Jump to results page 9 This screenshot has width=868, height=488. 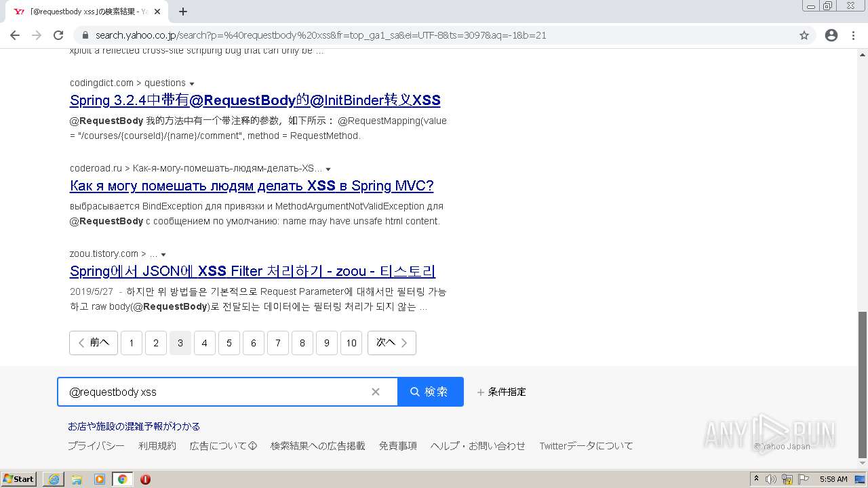(327, 343)
